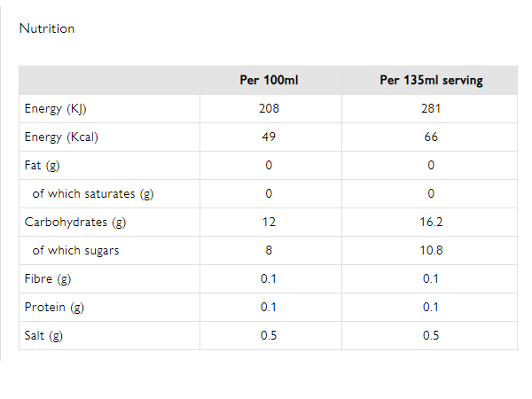Click the 'of which sugars' label

[75, 251]
